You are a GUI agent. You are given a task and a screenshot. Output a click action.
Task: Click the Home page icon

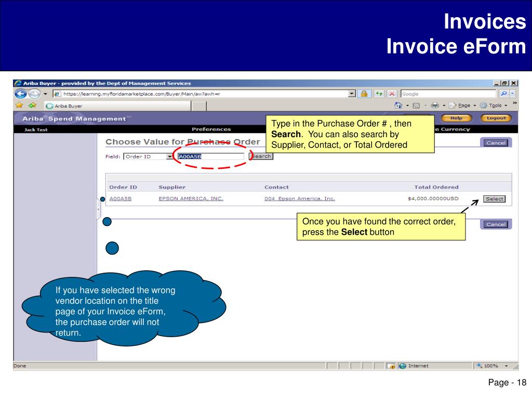[398, 105]
